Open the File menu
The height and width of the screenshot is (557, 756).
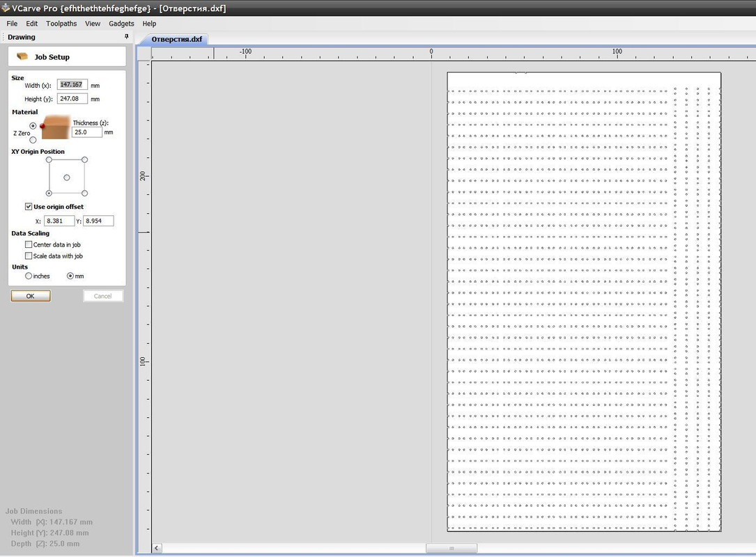coord(12,24)
